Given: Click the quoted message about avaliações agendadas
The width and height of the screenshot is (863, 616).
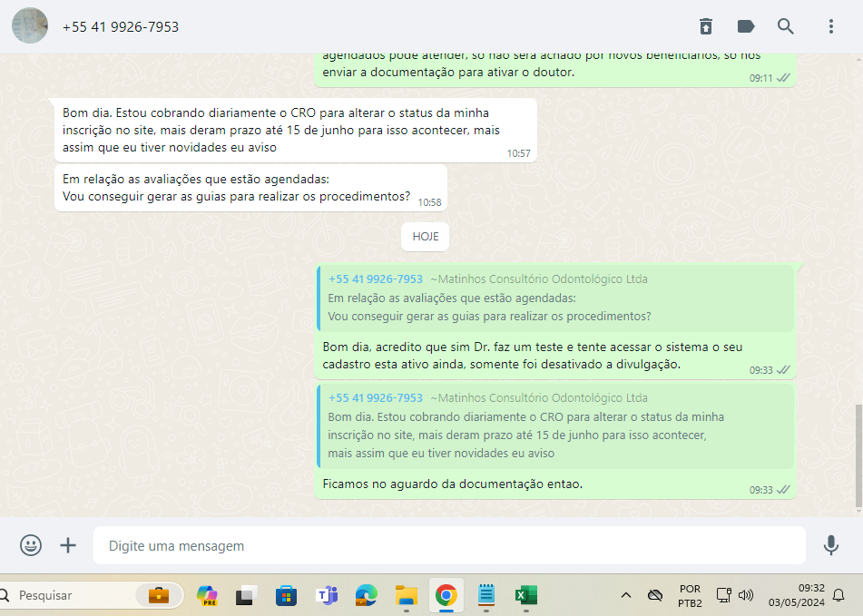Looking at the screenshot, I should click(x=555, y=298).
